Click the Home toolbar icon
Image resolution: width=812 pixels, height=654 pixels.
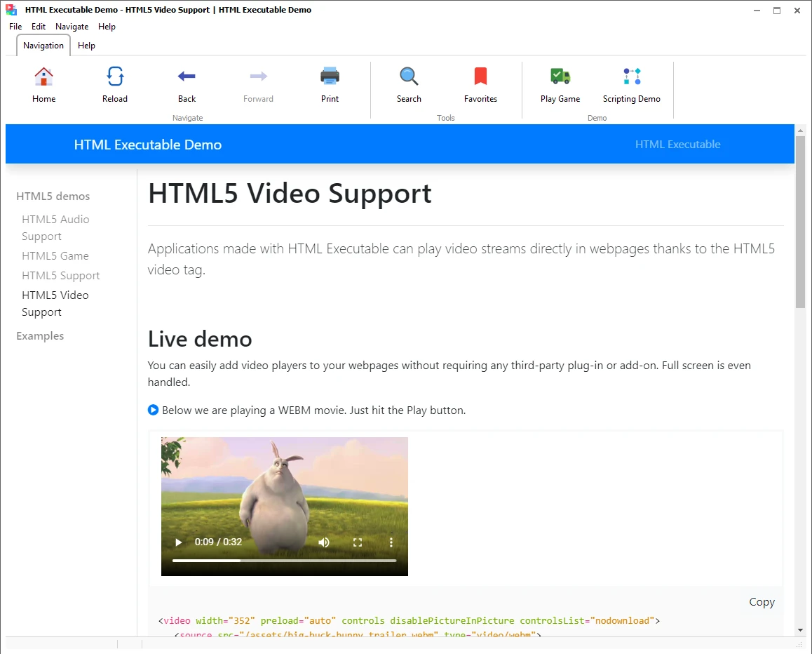[43, 77]
